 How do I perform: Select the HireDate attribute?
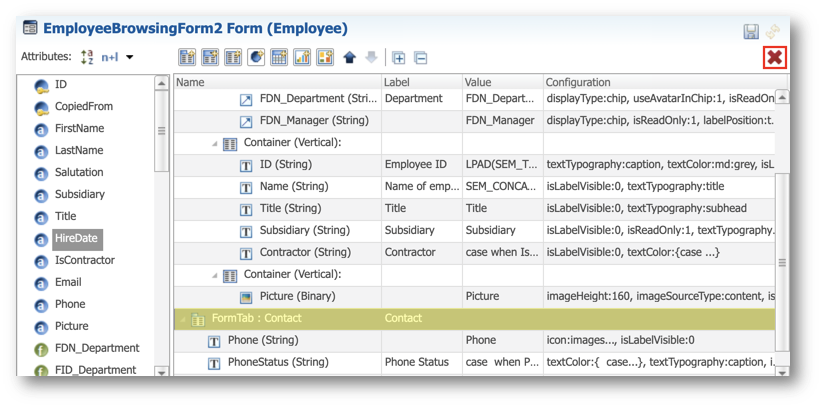click(76, 239)
